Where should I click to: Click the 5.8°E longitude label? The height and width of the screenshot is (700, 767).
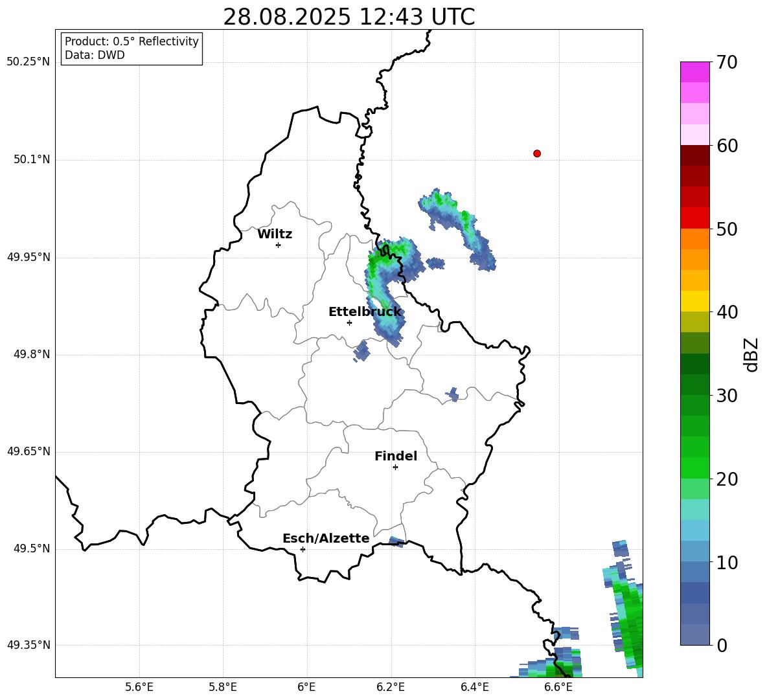(223, 687)
